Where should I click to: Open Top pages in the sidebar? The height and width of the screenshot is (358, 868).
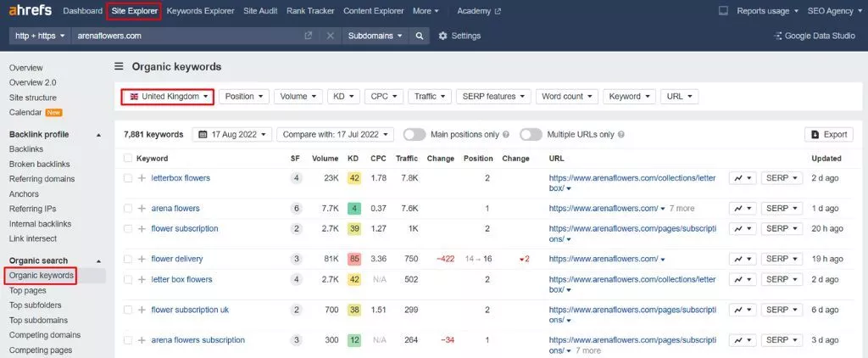(x=28, y=290)
